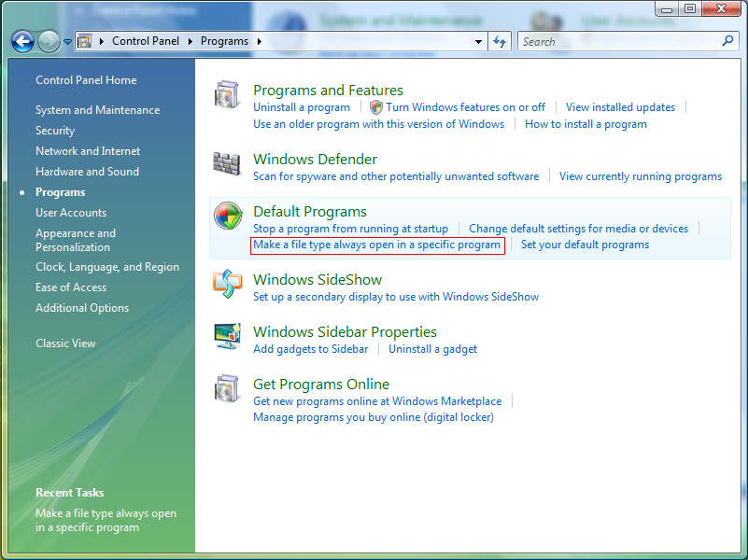The width and height of the screenshot is (748, 560).
Task: Click recent task Make a file type always open
Action: point(106,521)
